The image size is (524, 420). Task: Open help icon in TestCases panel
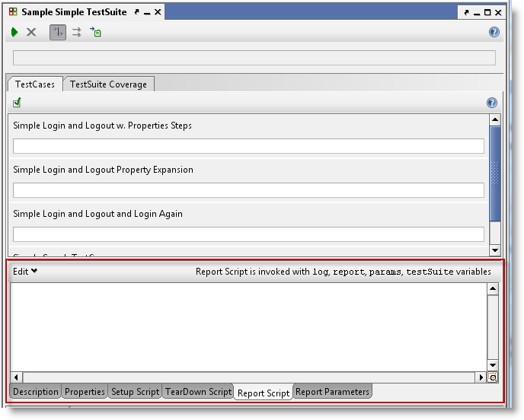(x=492, y=103)
